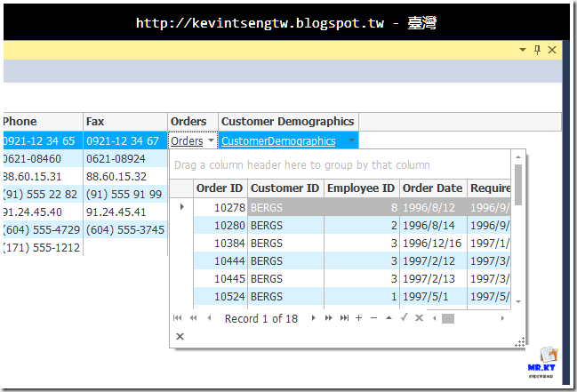Viewport: 577px width, 392px height.
Task: Select order 10384 cell
Action: pyautogui.click(x=220, y=243)
